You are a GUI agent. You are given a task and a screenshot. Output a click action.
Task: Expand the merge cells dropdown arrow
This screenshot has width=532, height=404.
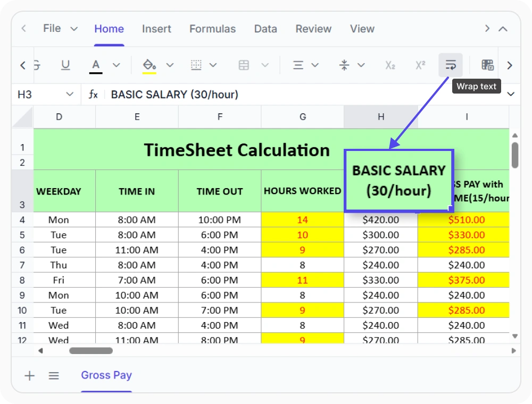pos(265,65)
